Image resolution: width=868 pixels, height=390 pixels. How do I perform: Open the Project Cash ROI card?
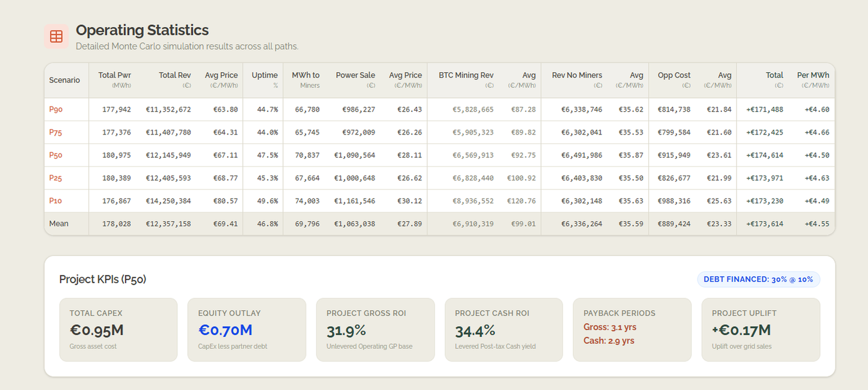pos(504,330)
